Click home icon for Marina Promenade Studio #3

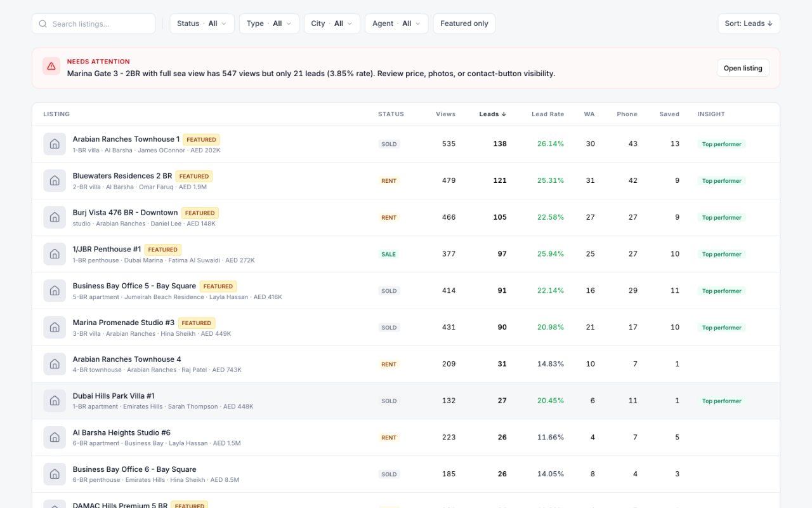[55, 328]
